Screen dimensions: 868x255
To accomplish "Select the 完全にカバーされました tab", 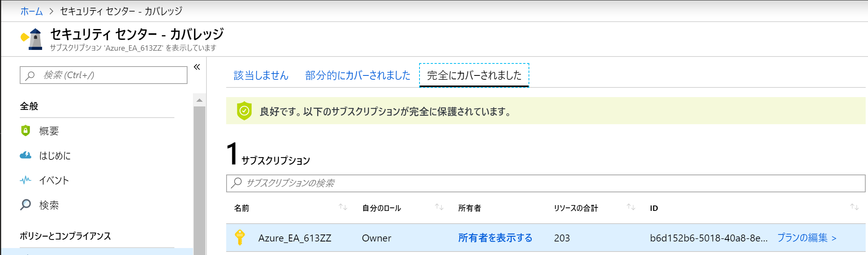I will coord(474,75).
